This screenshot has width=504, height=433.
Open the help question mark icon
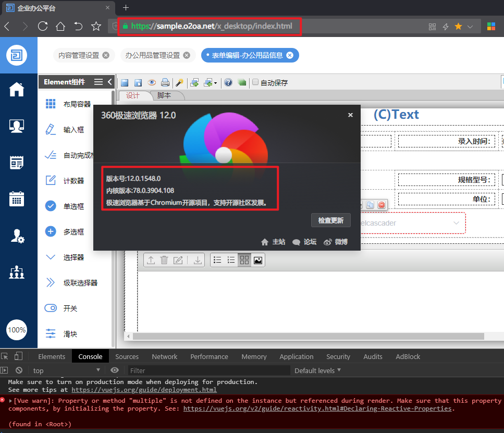click(x=228, y=82)
